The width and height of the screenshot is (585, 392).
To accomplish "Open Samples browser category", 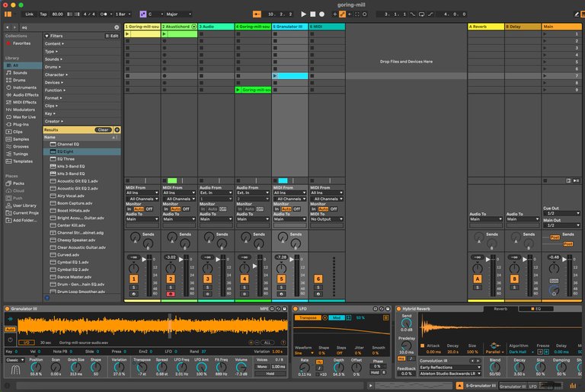I will [x=21, y=139].
